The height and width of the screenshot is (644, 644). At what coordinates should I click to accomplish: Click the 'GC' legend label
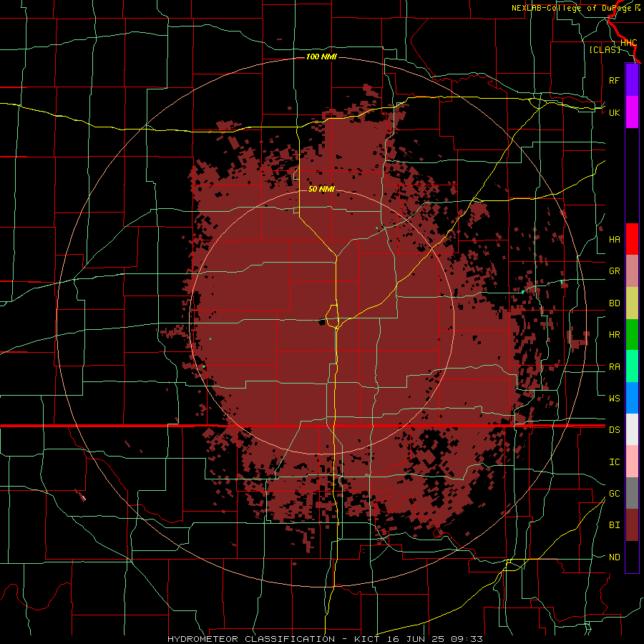pyautogui.click(x=614, y=494)
